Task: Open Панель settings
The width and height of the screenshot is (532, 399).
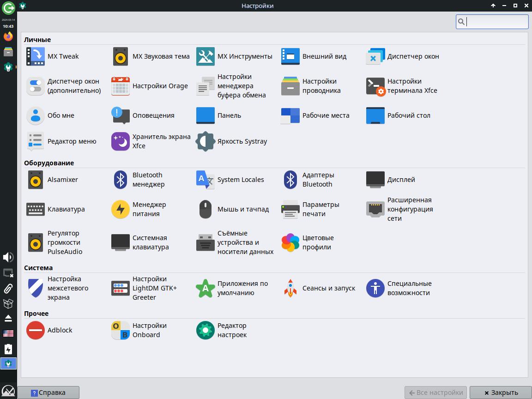Action: pyautogui.click(x=218, y=115)
